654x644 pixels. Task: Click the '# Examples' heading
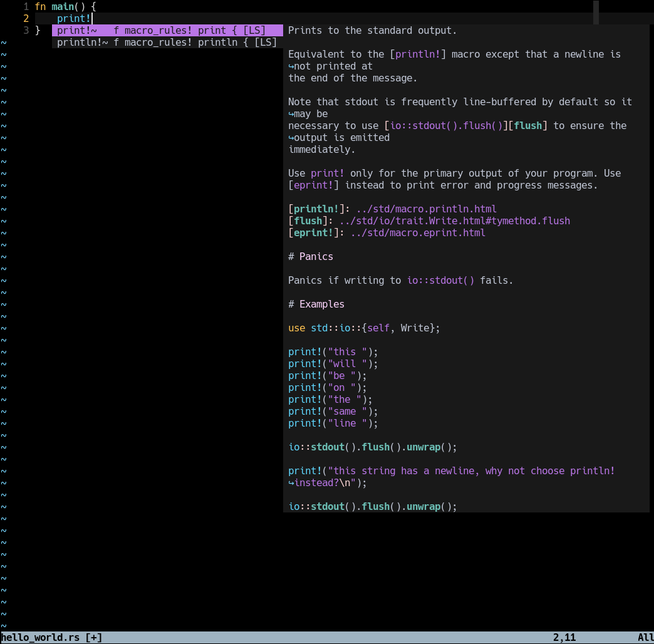point(316,304)
